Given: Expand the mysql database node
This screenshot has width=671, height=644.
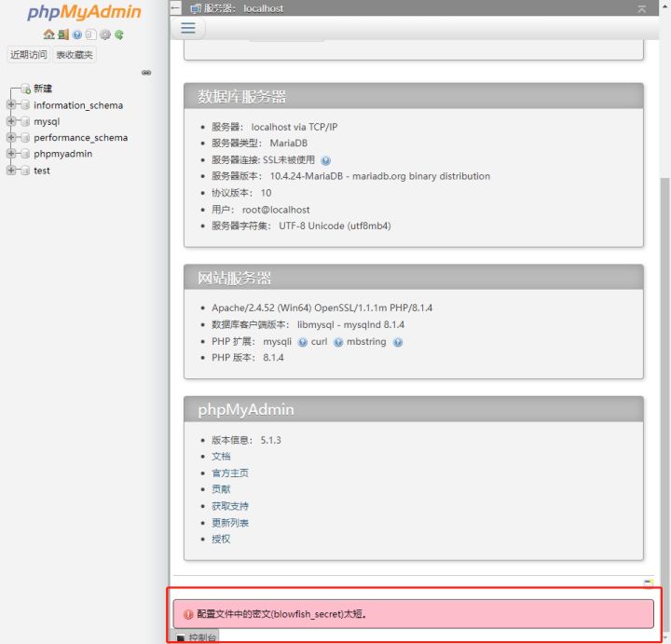Looking at the screenshot, I should coord(11,121).
